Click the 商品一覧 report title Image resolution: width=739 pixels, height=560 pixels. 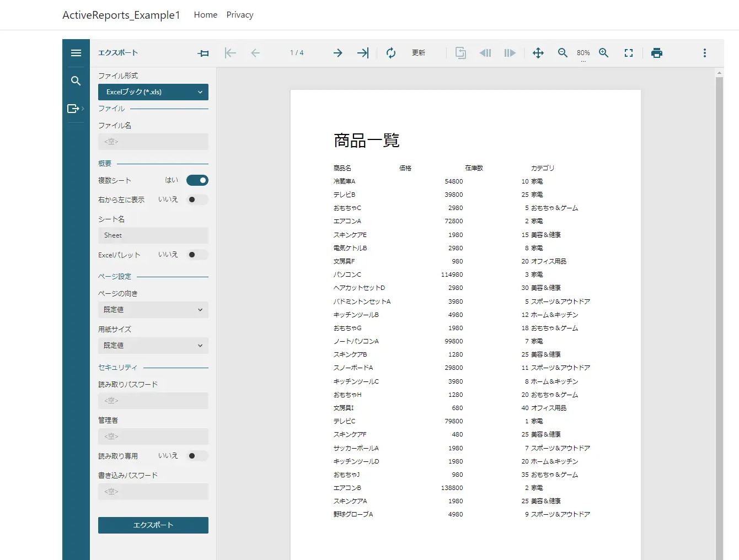tap(367, 141)
